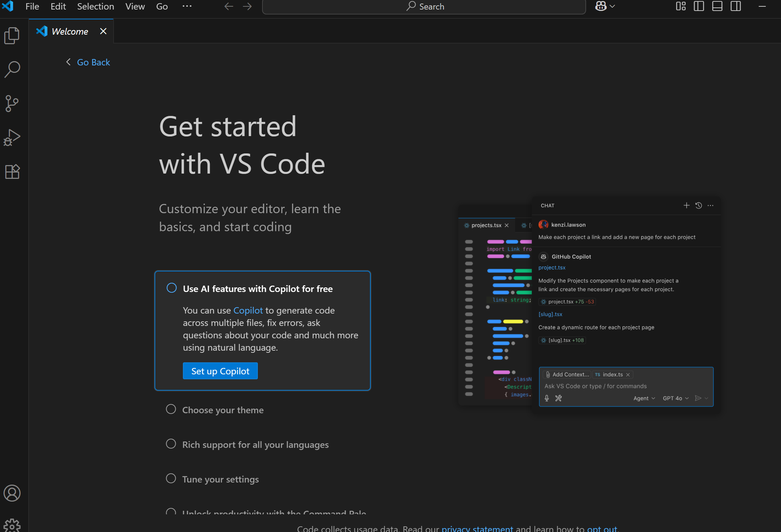Click the Get started with VS Code heading
The width and height of the screenshot is (781, 532).
242,145
